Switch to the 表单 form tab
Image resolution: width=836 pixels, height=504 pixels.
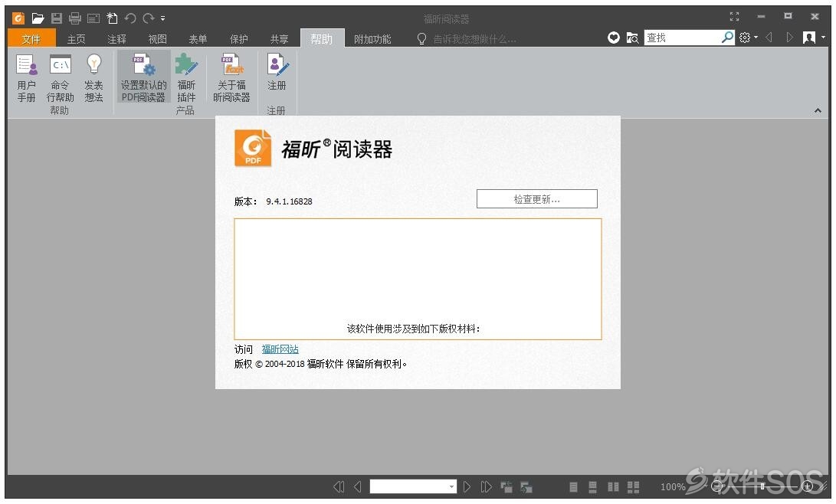pyautogui.click(x=198, y=39)
